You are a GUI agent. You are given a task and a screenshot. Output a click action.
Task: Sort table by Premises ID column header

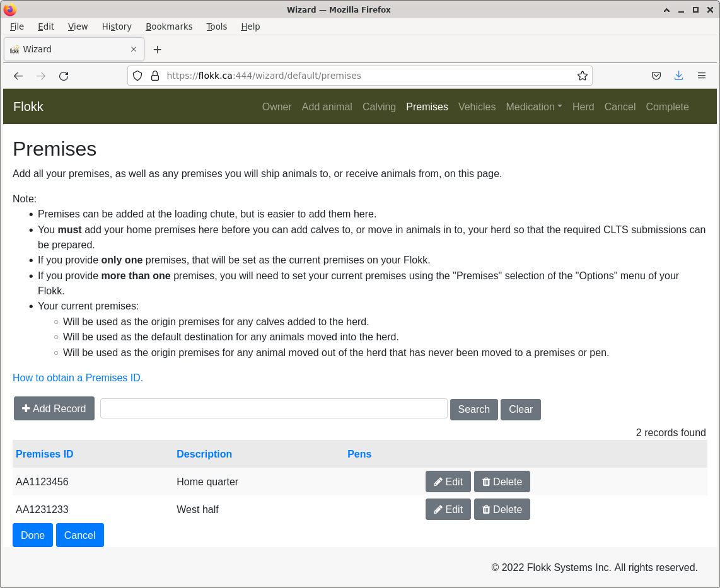pyautogui.click(x=45, y=454)
